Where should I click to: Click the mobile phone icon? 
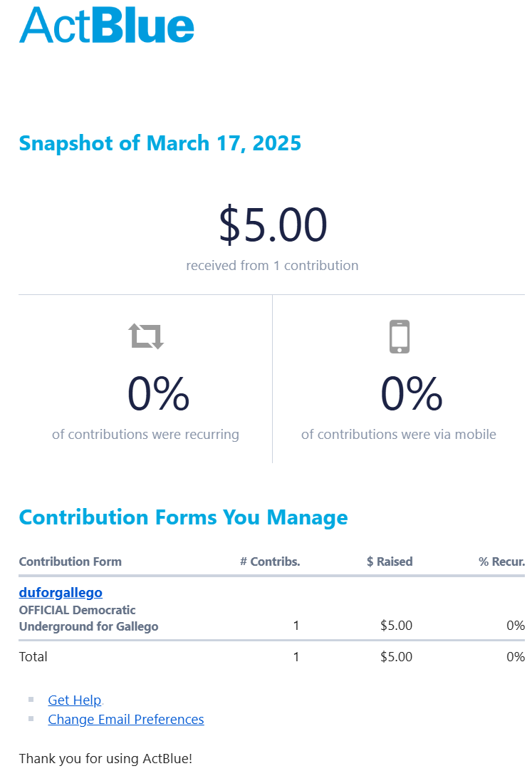click(400, 336)
